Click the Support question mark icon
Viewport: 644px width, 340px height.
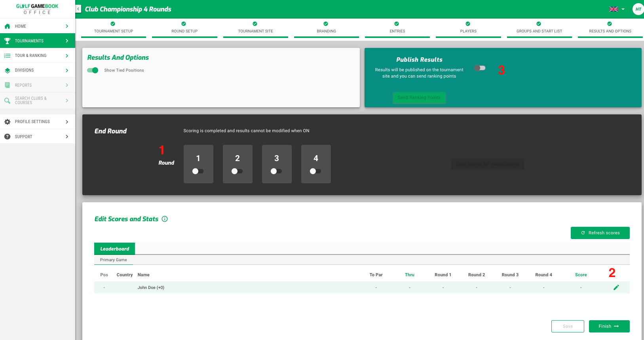(7, 137)
